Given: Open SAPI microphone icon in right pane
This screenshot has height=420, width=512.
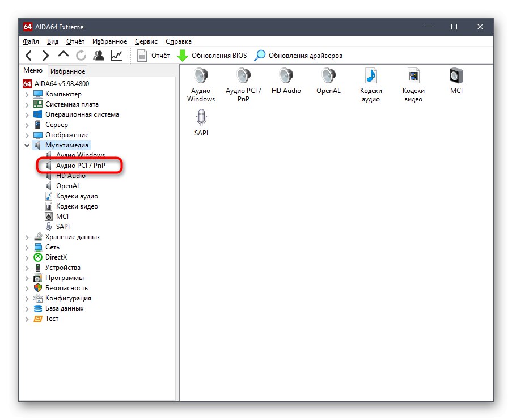Looking at the screenshot, I should click(x=201, y=122).
